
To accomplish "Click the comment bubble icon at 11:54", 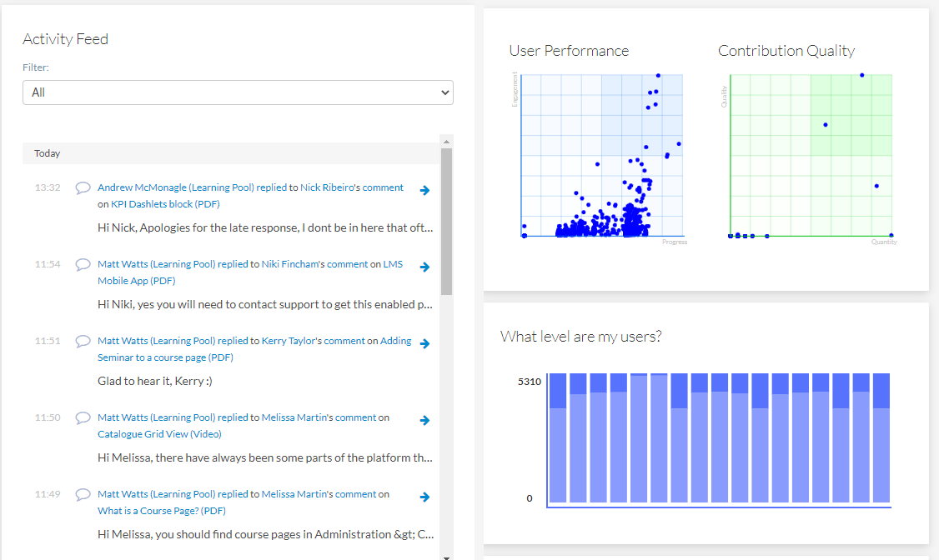I will pyautogui.click(x=83, y=265).
